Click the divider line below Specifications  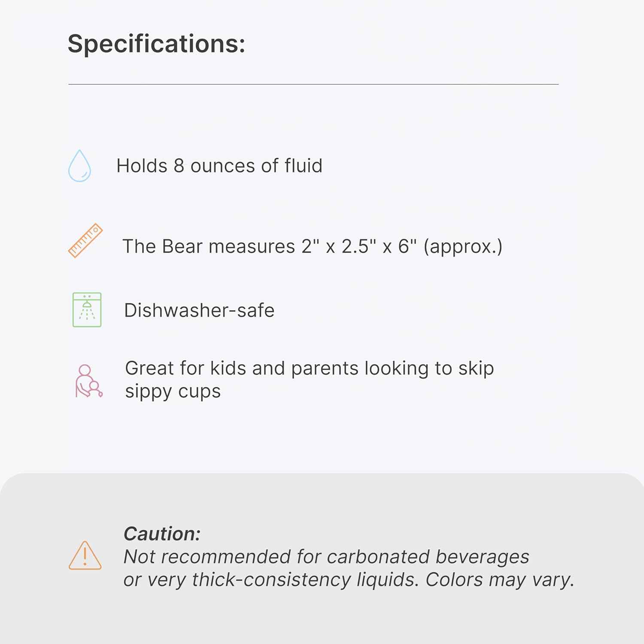tap(313, 84)
